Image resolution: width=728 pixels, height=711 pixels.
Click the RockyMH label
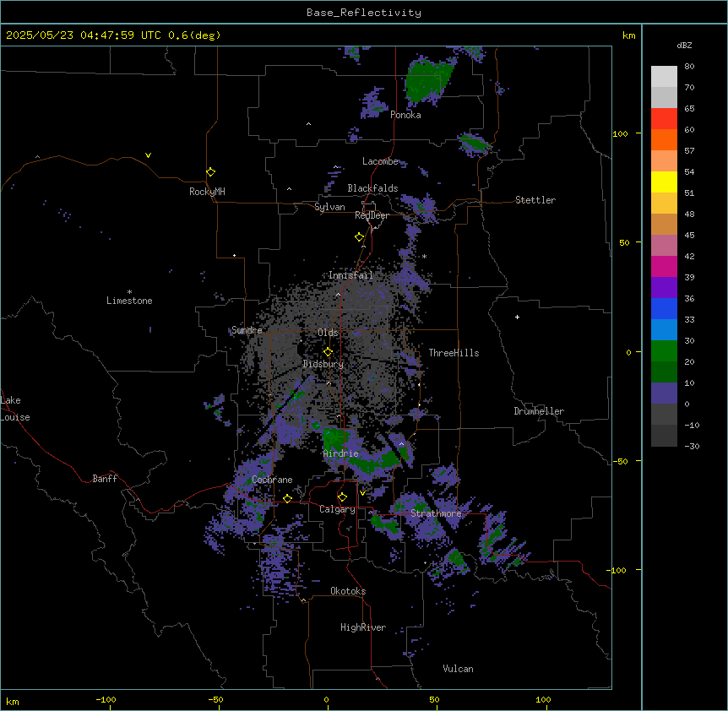click(x=207, y=192)
